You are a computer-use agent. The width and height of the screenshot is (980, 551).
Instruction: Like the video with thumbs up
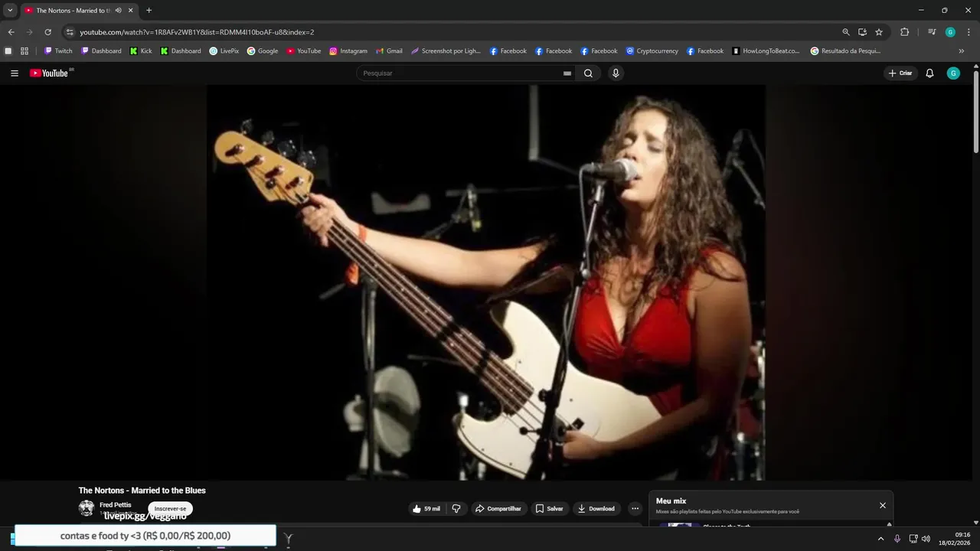426,509
